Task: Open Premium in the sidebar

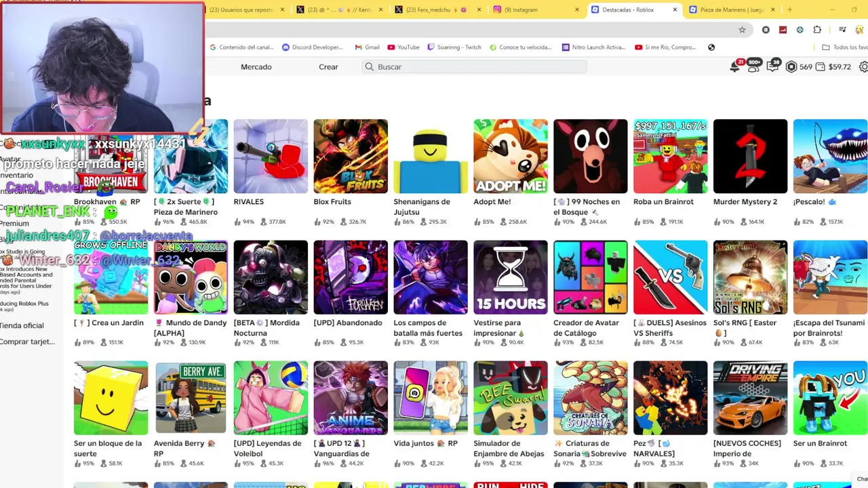Action: pos(14,224)
